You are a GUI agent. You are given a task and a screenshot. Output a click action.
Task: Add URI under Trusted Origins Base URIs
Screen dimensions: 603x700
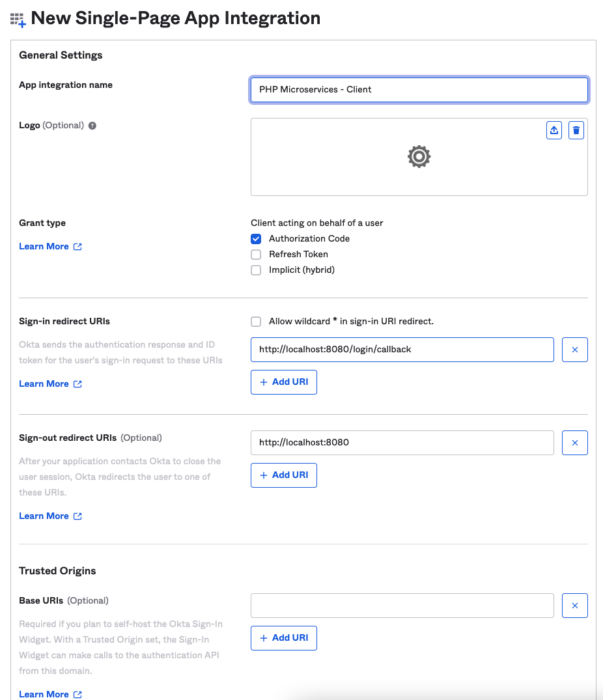pyautogui.click(x=284, y=638)
